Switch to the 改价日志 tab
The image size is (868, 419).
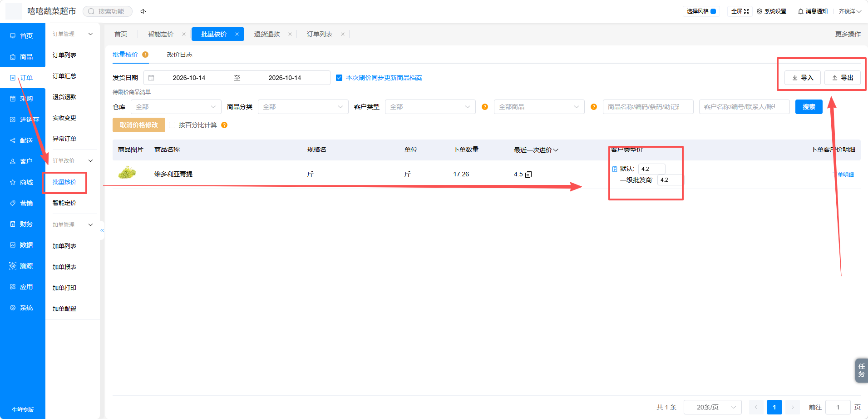[x=180, y=55]
